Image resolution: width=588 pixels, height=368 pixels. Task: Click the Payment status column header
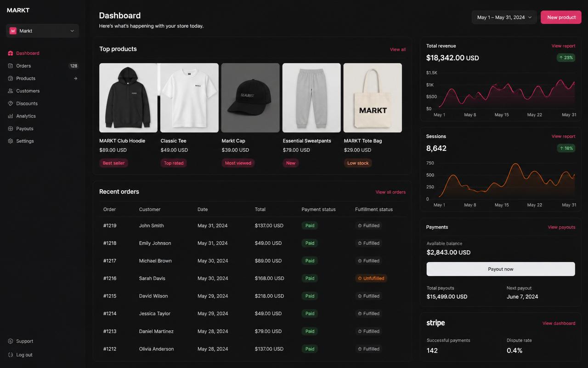(318, 209)
